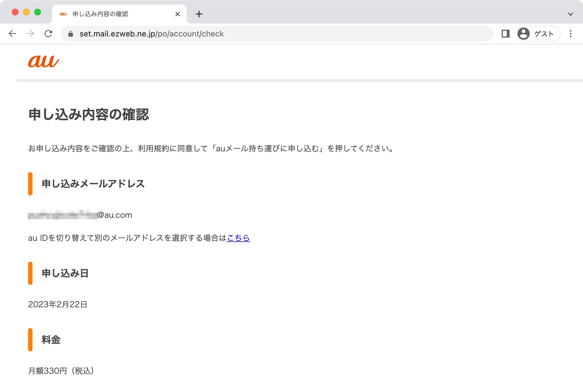Viewport: 583px width, 392px height.
Task: Follow the こちら link to switch au ID
Action: coord(238,238)
